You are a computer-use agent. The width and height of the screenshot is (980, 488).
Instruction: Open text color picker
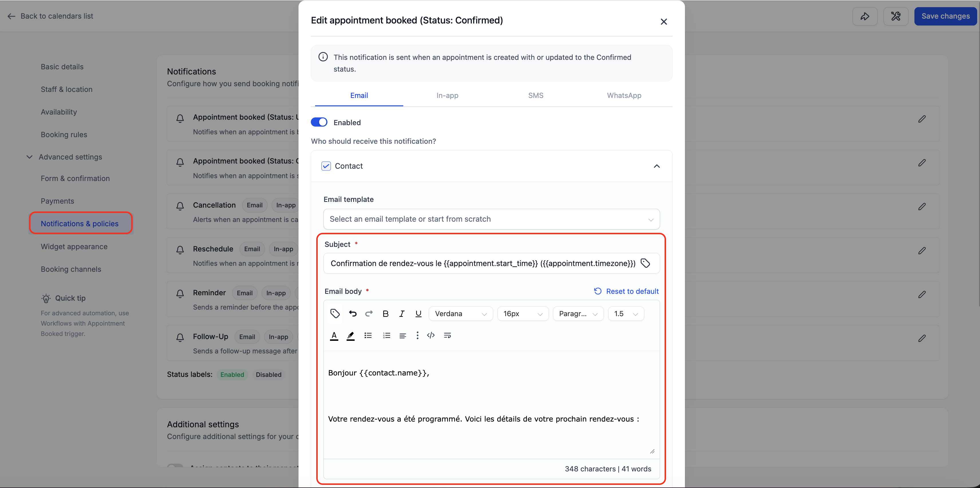334,336
